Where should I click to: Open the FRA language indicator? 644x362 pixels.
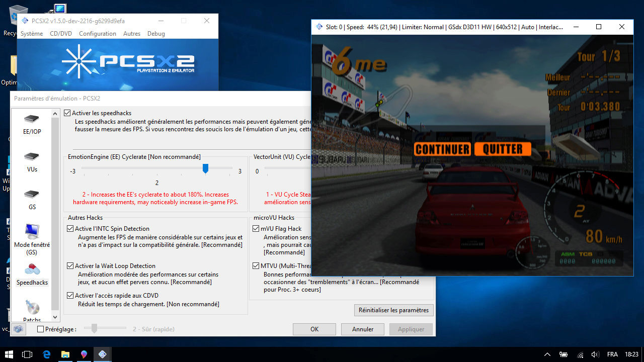[612, 354]
